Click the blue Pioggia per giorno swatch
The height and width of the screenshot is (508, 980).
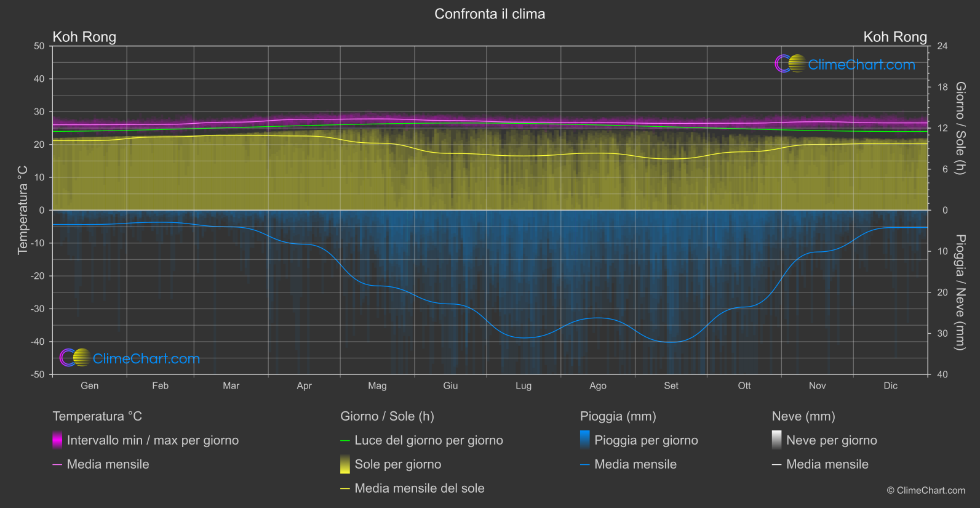(x=585, y=440)
